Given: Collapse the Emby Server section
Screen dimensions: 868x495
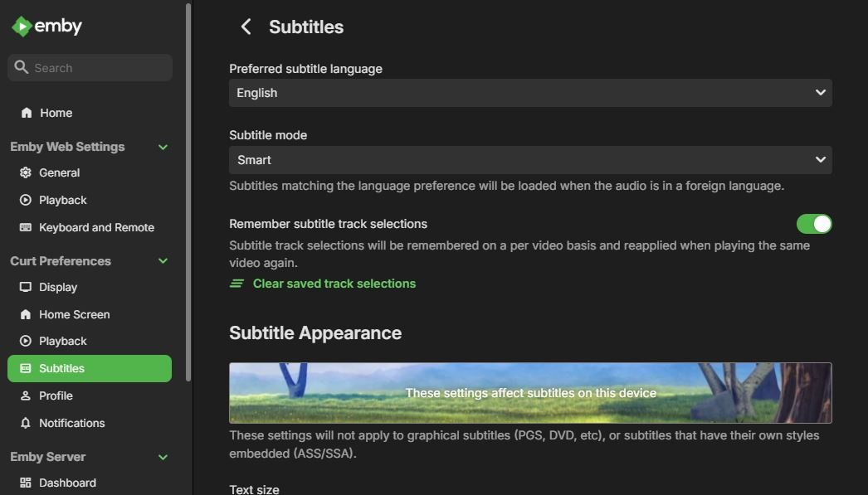Looking at the screenshot, I should pyautogui.click(x=163, y=458).
